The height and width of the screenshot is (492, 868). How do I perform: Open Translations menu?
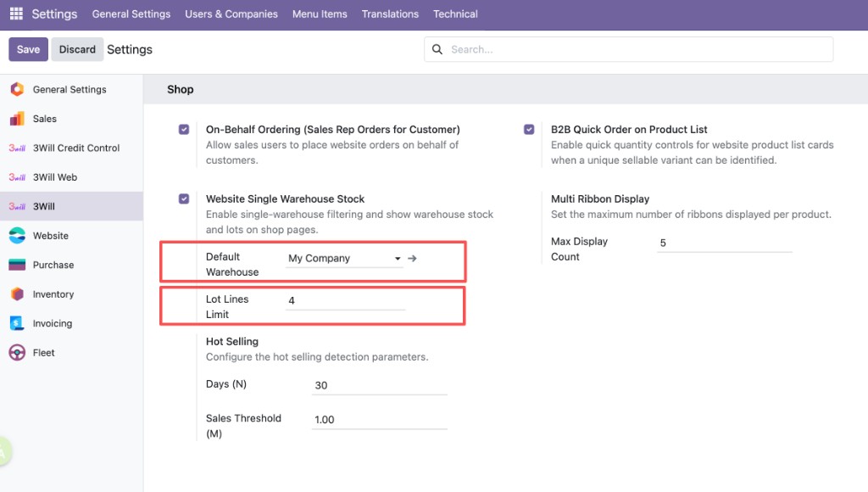tap(390, 14)
